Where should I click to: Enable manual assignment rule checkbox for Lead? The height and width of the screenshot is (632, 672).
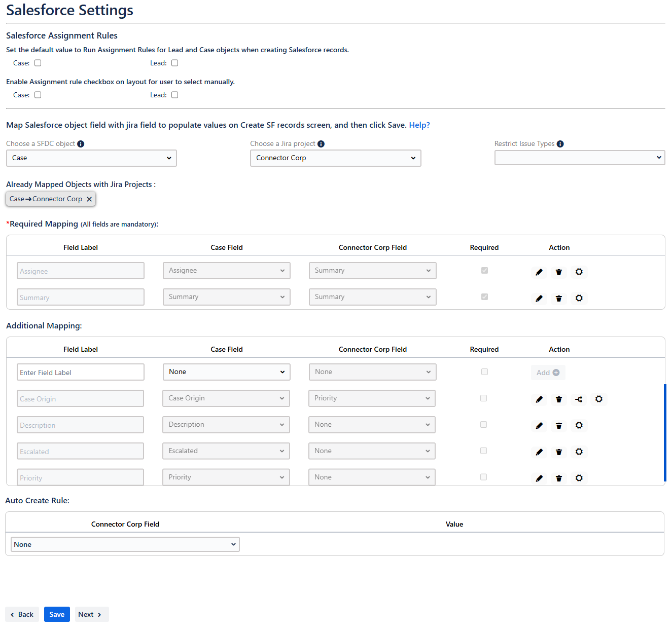(x=175, y=95)
